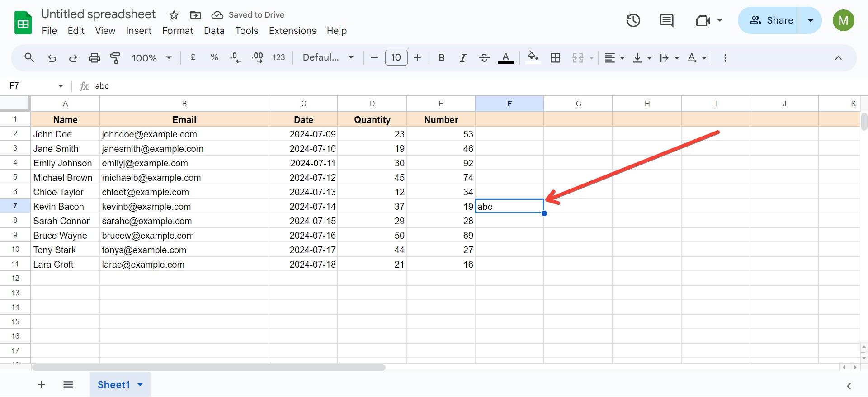Image resolution: width=868 pixels, height=397 pixels.
Task: Open the horizontal align dropdown
Action: tap(615, 58)
